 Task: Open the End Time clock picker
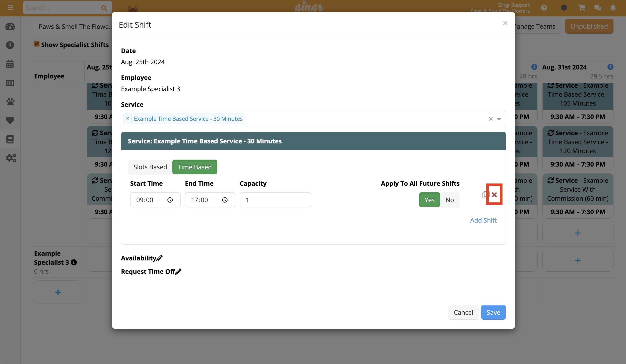225,200
